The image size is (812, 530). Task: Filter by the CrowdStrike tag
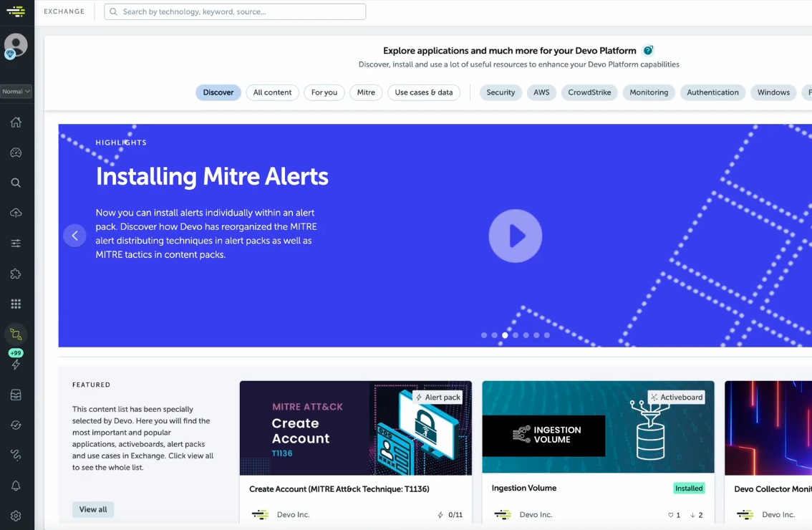pyautogui.click(x=589, y=92)
